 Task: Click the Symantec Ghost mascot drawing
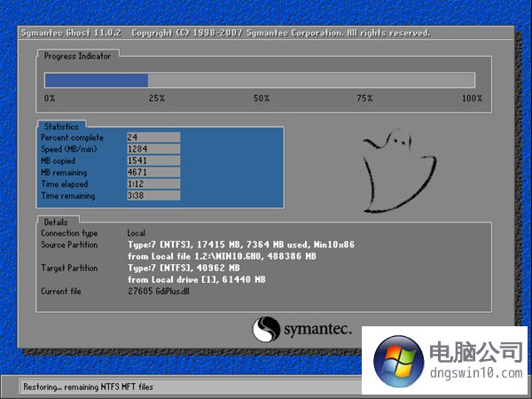[x=399, y=171]
